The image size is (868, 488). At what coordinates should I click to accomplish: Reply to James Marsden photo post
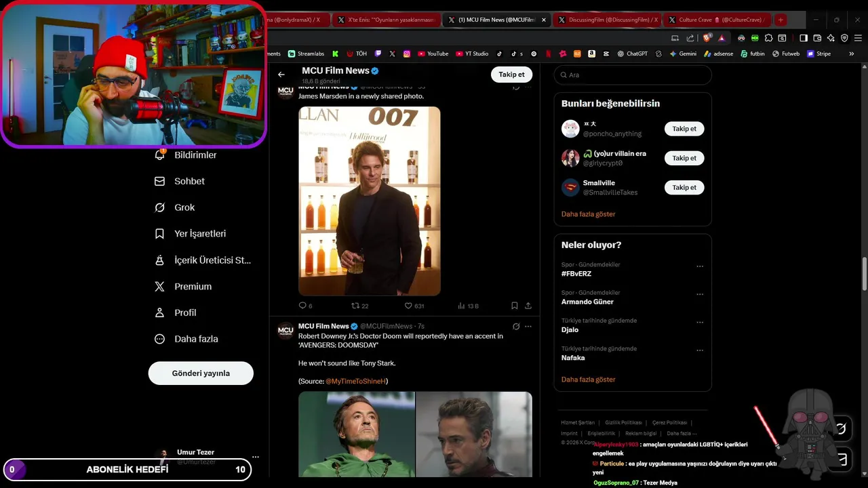point(305,306)
